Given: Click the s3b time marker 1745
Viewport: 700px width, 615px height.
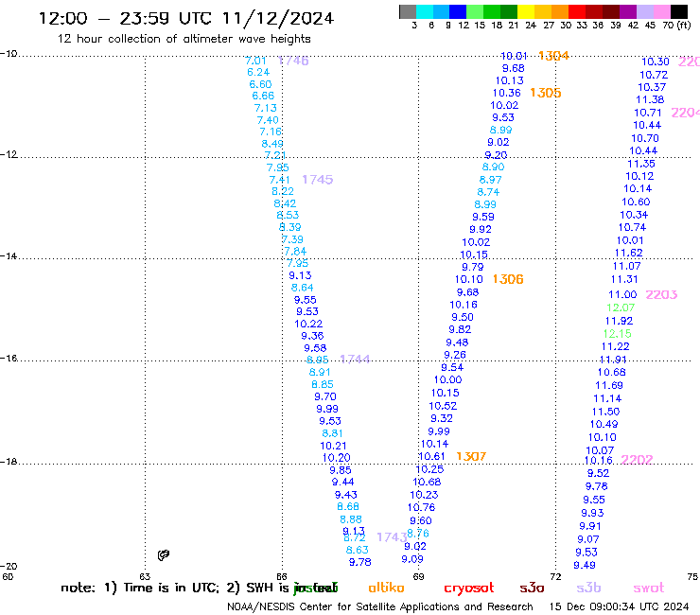Looking at the screenshot, I should pyautogui.click(x=318, y=180).
